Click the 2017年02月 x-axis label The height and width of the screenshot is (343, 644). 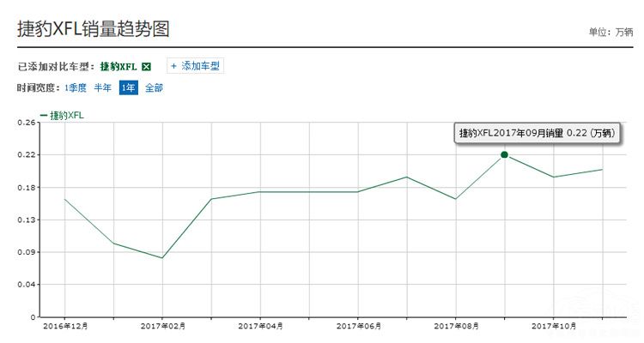[162, 326]
